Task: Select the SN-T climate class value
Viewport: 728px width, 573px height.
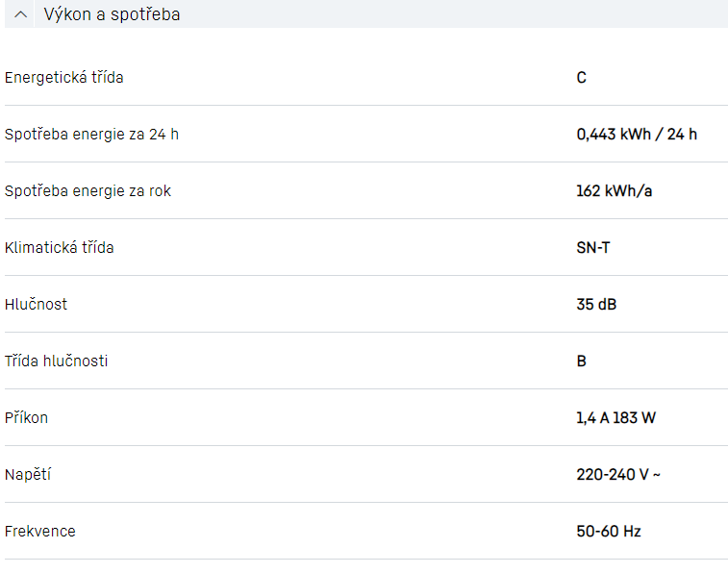Action: click(x=592, y=247)
